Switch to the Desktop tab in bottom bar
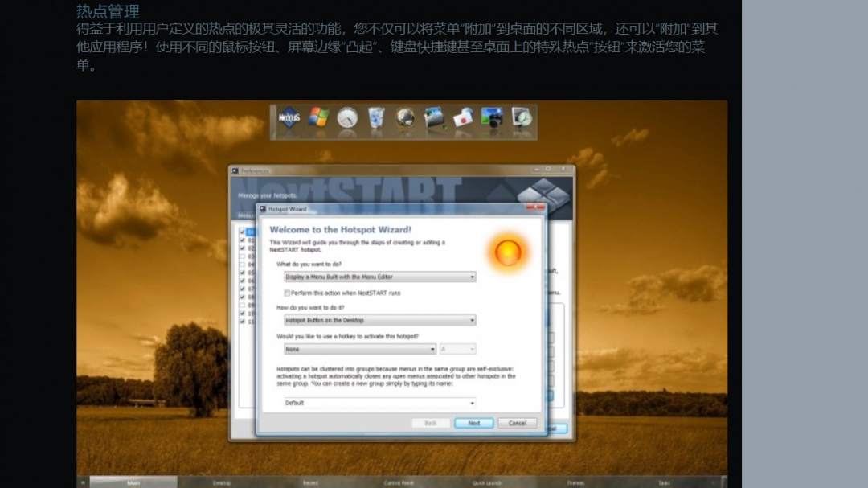Image resolution: width=868 pixels, height=488 pixels. 222,482
